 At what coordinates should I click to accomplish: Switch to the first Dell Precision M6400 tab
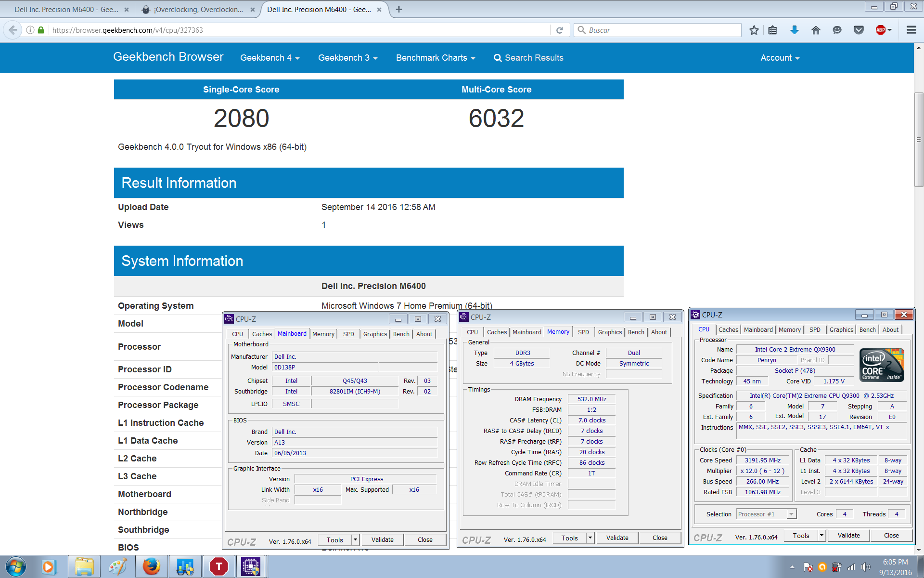click(x=66, y=10)
